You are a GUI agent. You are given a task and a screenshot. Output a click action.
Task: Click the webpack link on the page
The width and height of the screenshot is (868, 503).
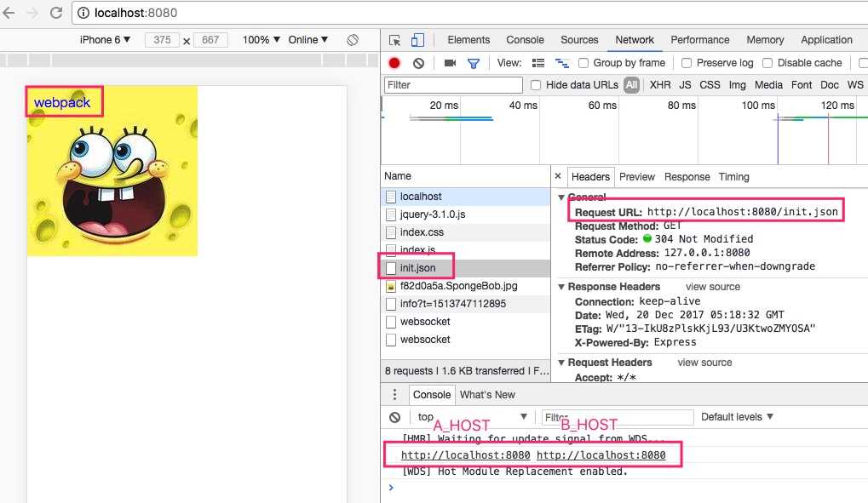[x=62, y=102]
